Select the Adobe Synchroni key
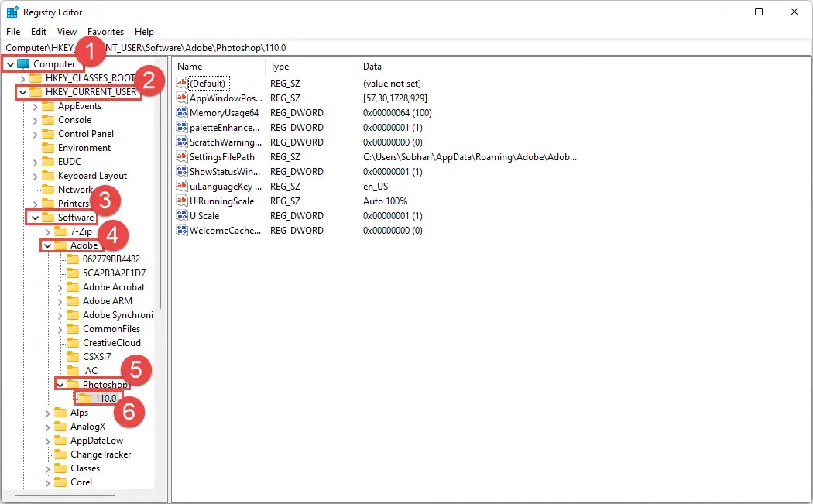This screenshot has width=813, height=504. pyautogui.click(x=118, y=315)
